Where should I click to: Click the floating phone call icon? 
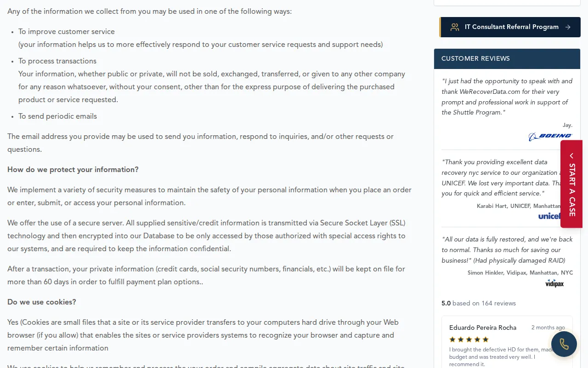(564, 344)
